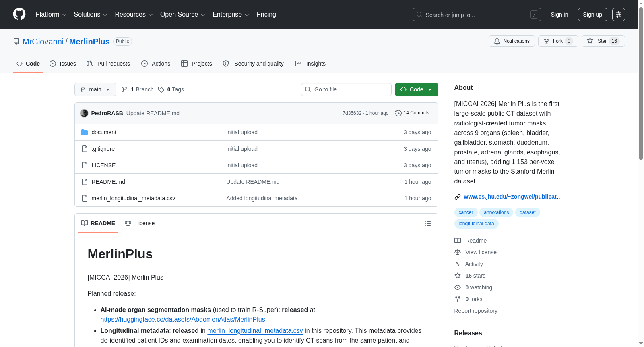
Task: Click the Sign up button
Action: [x=592, y=15]
